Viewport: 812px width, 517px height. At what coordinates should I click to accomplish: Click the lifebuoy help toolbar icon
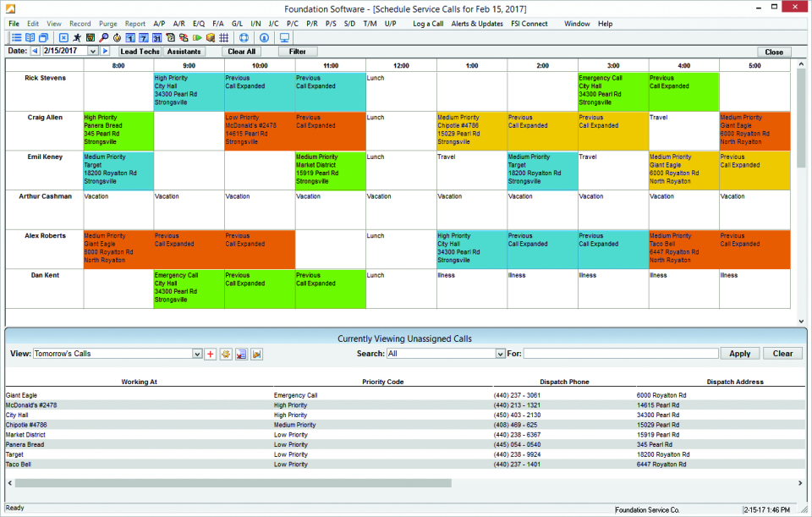(x=244, y=38)
